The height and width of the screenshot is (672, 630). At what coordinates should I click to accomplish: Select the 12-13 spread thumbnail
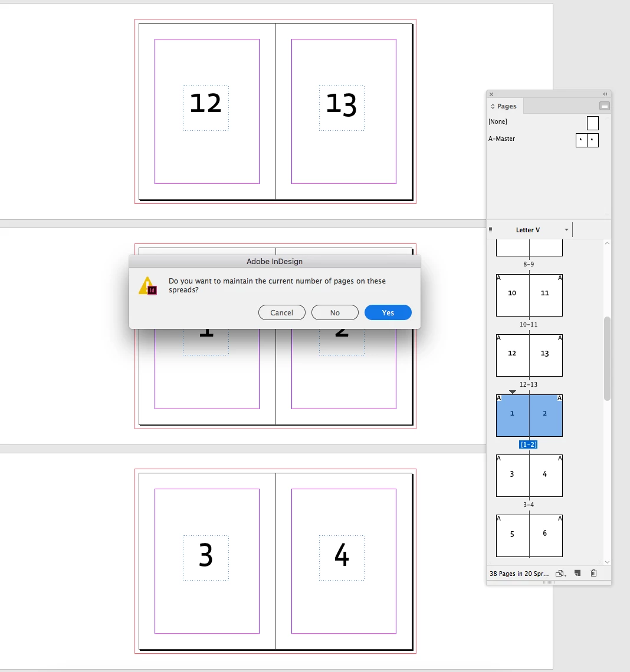tap(529, 355)
